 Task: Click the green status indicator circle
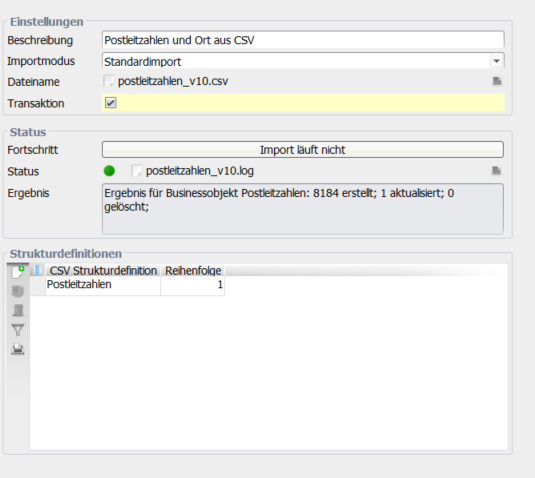(x=109, y=171)
